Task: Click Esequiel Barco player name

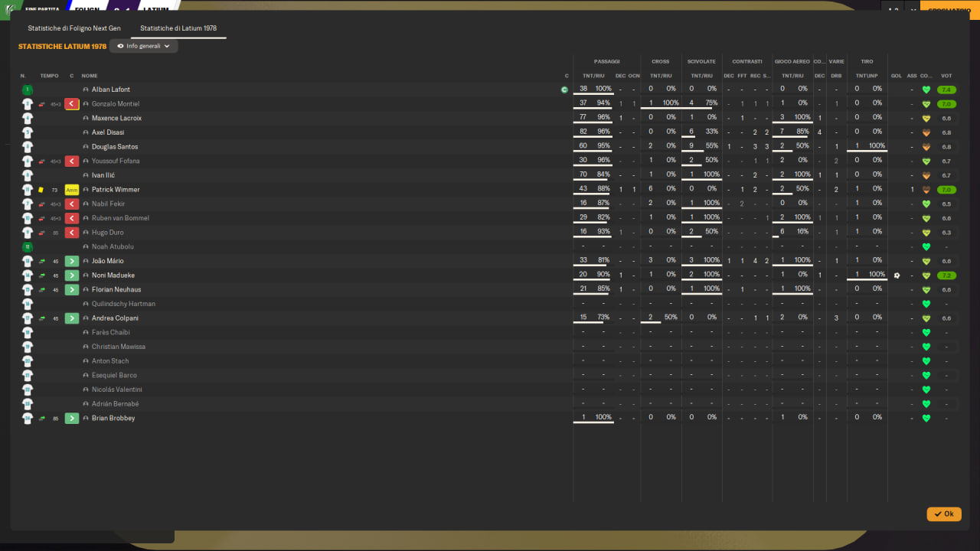Action: (115, 376)
